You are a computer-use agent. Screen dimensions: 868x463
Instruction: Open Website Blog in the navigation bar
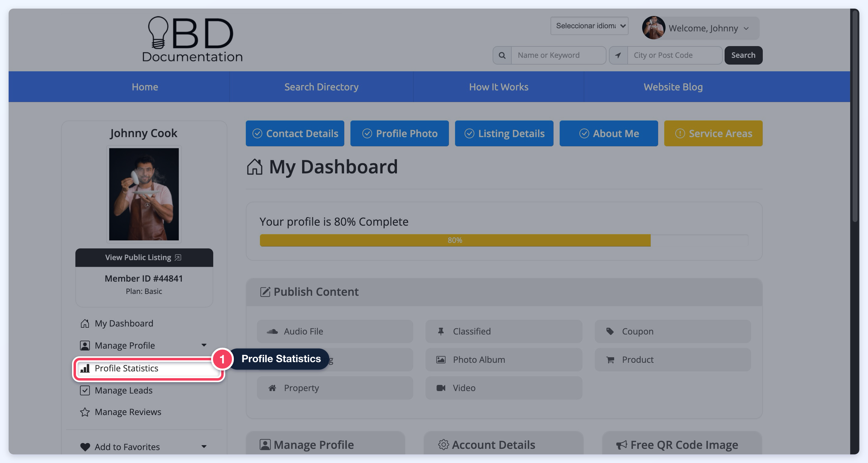coord(673,87)
